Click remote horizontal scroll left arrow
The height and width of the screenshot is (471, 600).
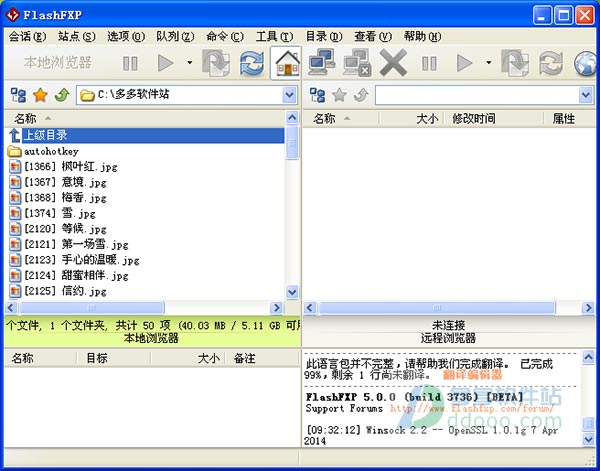(310, 308)
